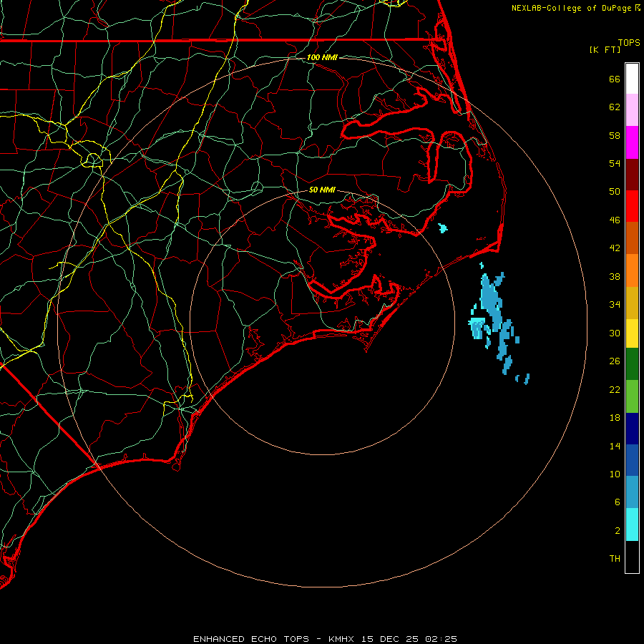This screenshot has width=644, height=644.
Task: Click the light pink legend swatch
Action: tap(632, 110)
